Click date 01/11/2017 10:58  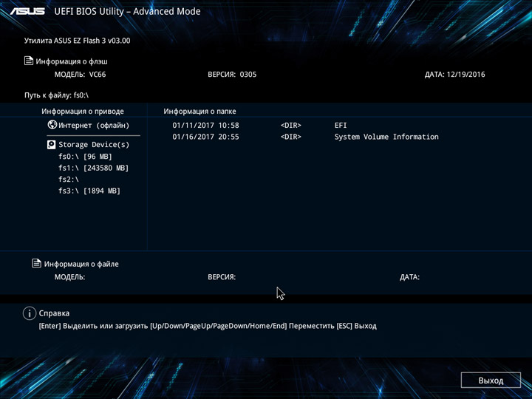pos(205,125)
